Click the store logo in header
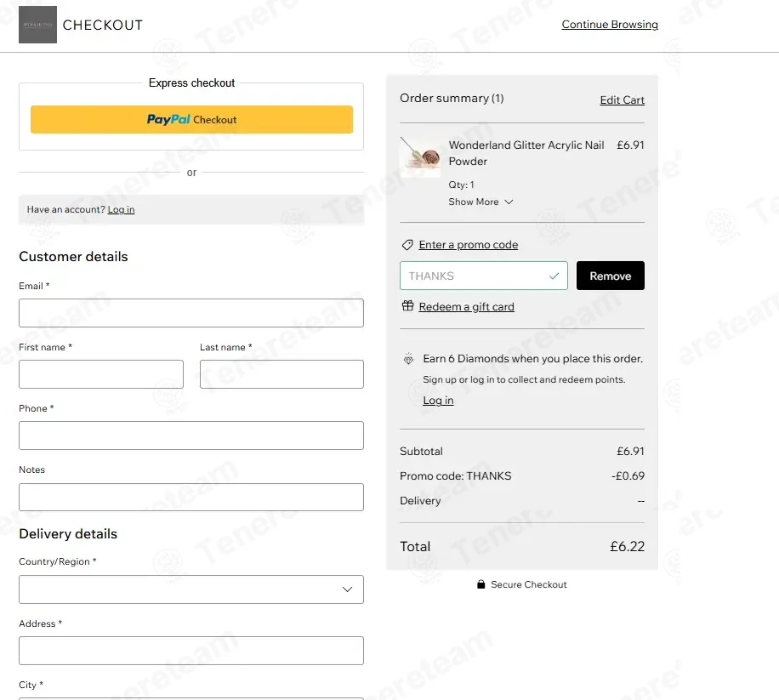This screenshot has width=779, height=700. click(37, 25)
